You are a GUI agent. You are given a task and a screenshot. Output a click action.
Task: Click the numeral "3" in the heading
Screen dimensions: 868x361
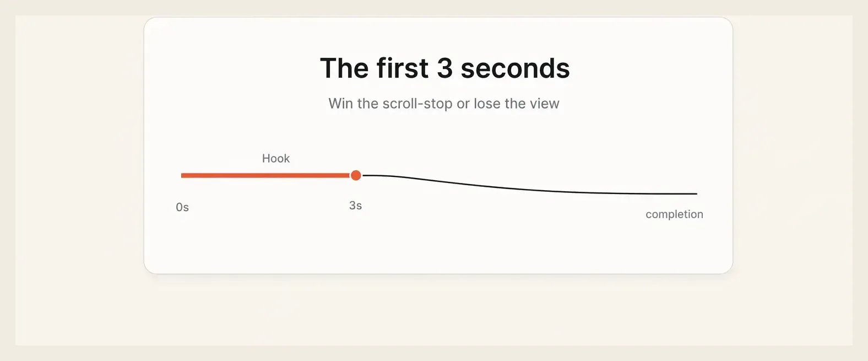point(444,68)
